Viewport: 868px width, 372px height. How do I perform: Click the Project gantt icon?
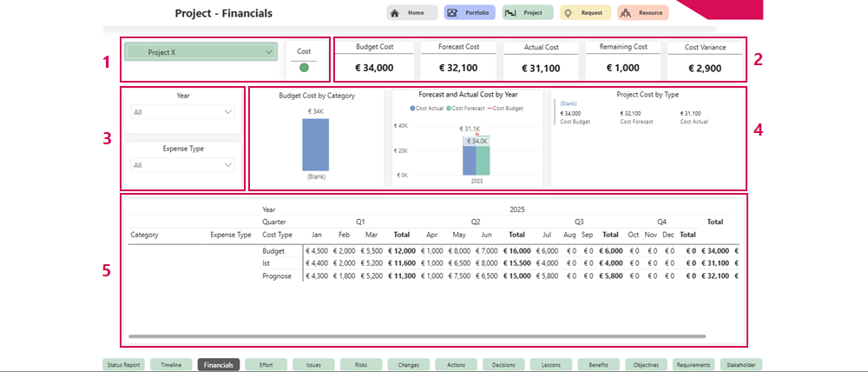(510, 13)
